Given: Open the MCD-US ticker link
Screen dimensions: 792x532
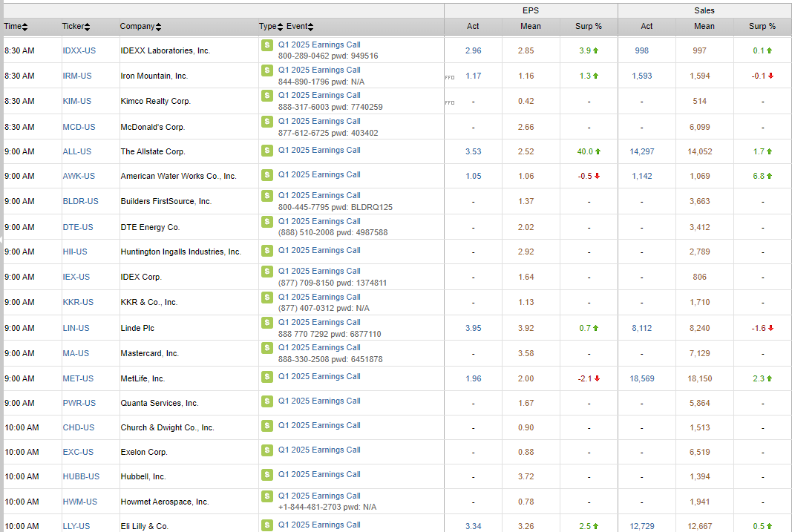Looking at the screenshot, I should (79, 127).
